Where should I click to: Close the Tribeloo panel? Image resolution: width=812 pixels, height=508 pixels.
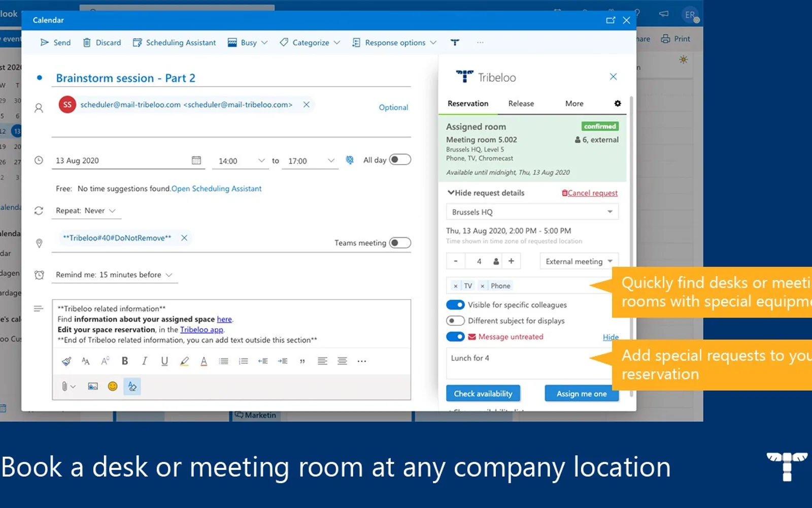pos(613,77)
